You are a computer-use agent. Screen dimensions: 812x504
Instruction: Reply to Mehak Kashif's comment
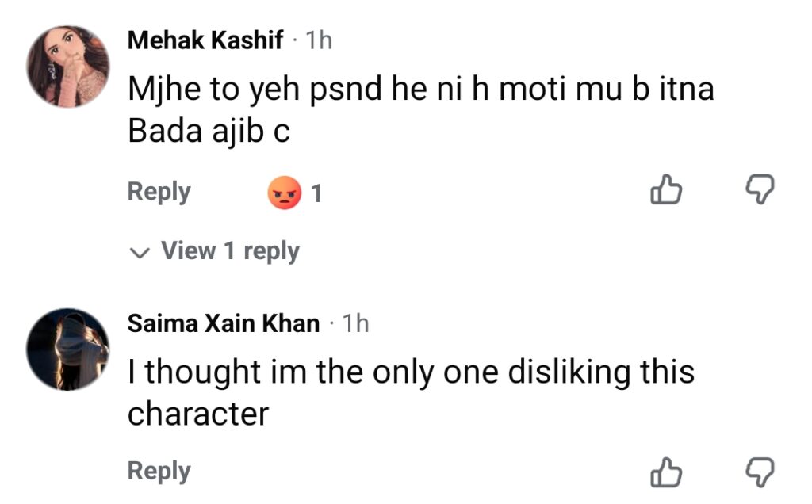[159, 192]
